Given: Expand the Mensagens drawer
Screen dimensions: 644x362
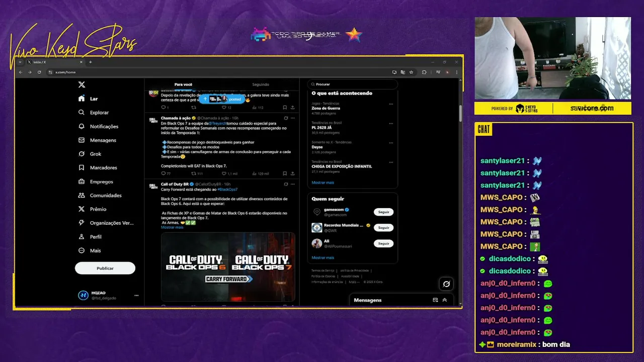Looking at the screenshot, I should [x=444, y=300].
